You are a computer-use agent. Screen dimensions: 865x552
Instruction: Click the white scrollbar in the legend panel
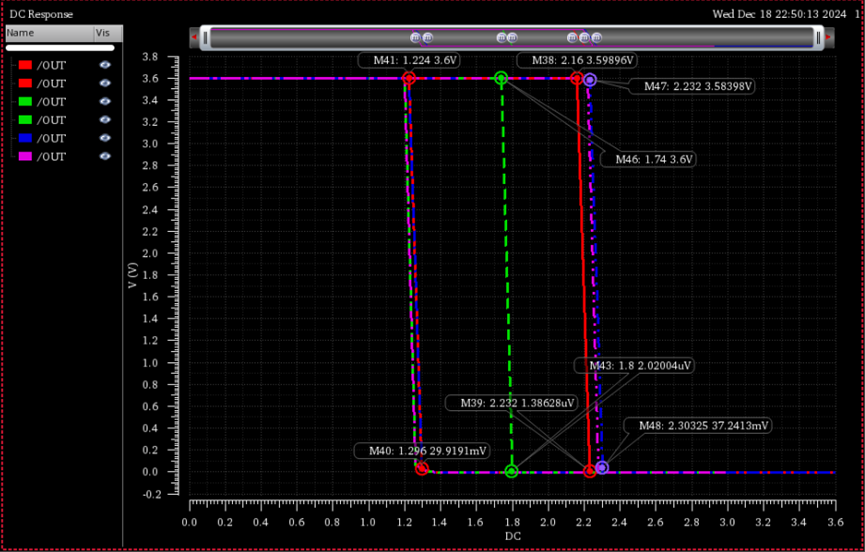(x=60, y=48)
